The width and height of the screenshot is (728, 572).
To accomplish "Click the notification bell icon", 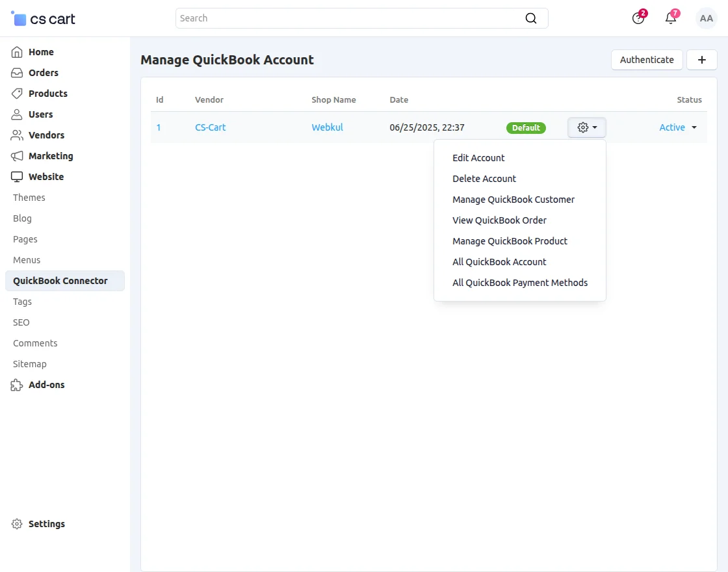I will click(x=670, y=18).
